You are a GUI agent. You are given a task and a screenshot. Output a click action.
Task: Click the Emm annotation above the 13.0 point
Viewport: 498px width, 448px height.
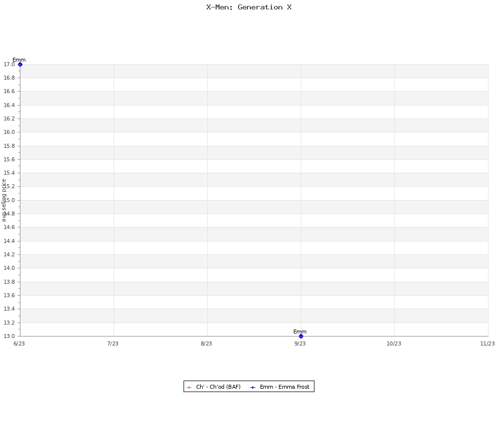300,332
